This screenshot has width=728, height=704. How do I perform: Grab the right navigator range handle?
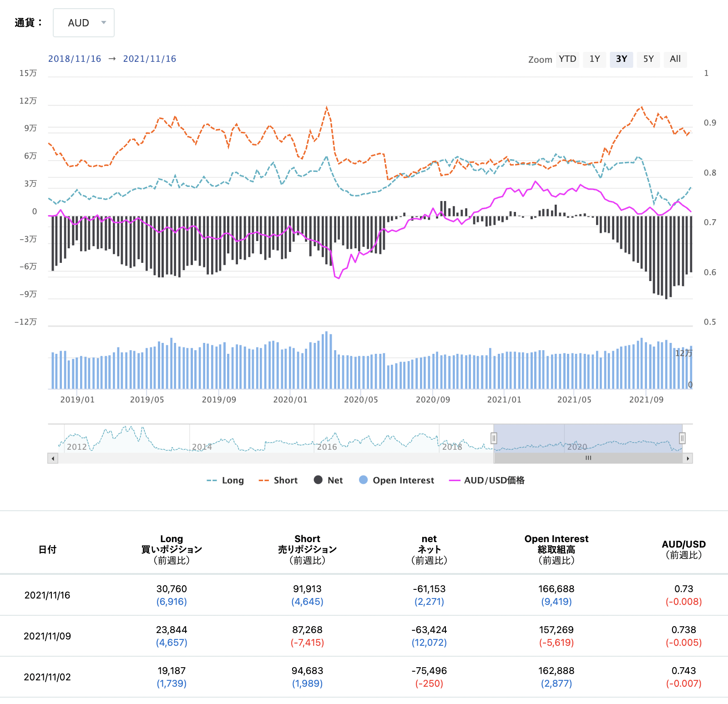click(682, 438)
